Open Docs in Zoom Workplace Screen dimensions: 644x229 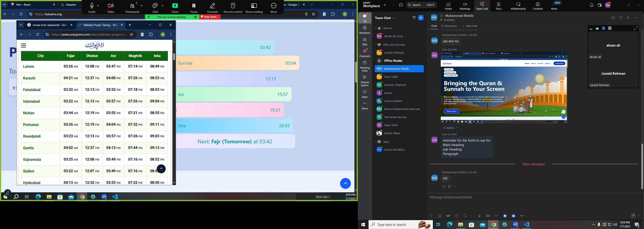pyautogui.click(x=499, y=6)
